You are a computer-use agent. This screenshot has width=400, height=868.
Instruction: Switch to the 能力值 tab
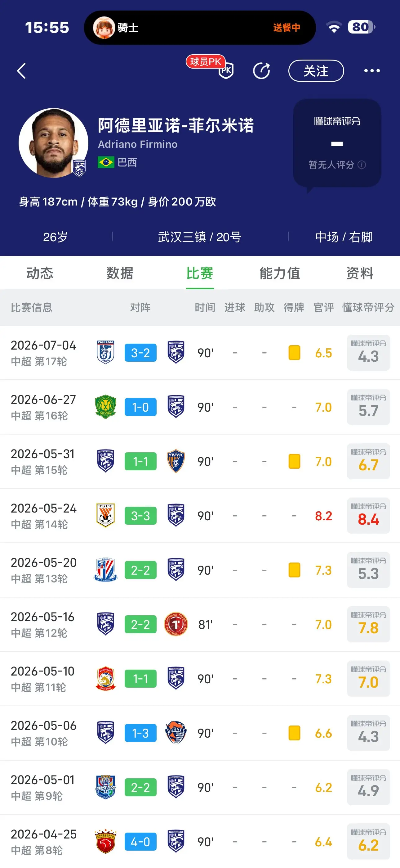(280, 273)
